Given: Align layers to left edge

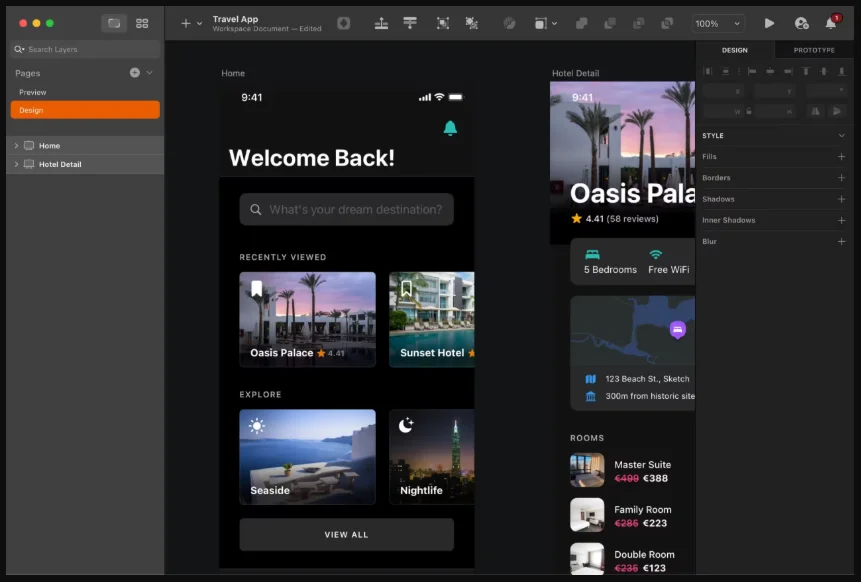Looking at the screenshot, I should 752,71.
